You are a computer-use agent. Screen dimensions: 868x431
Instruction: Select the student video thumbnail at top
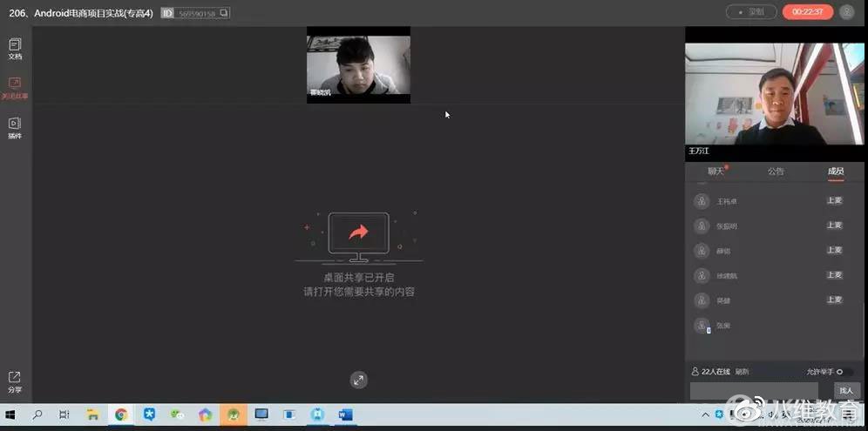tap(358, 65)
